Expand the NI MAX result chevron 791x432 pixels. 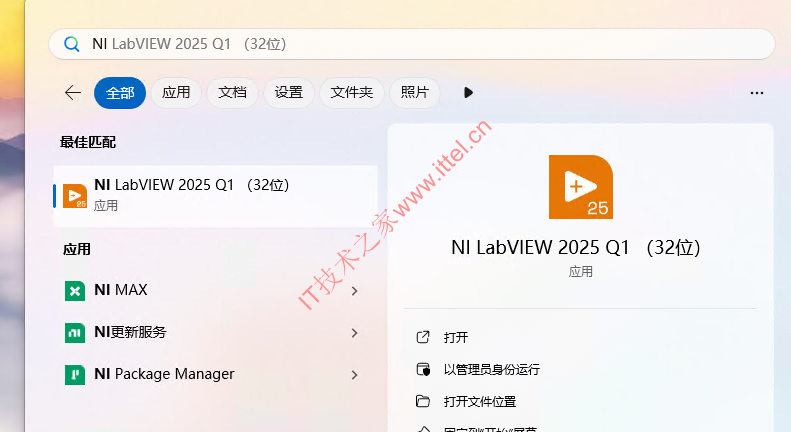tap(355, 291)
